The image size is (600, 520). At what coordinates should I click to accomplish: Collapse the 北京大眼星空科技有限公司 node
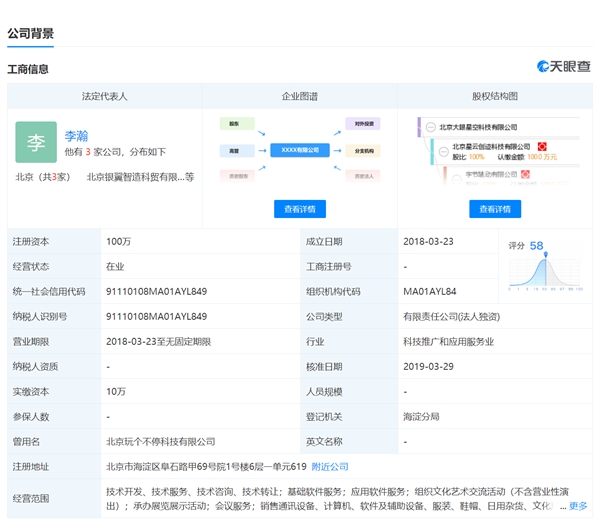tap(432, 128)
